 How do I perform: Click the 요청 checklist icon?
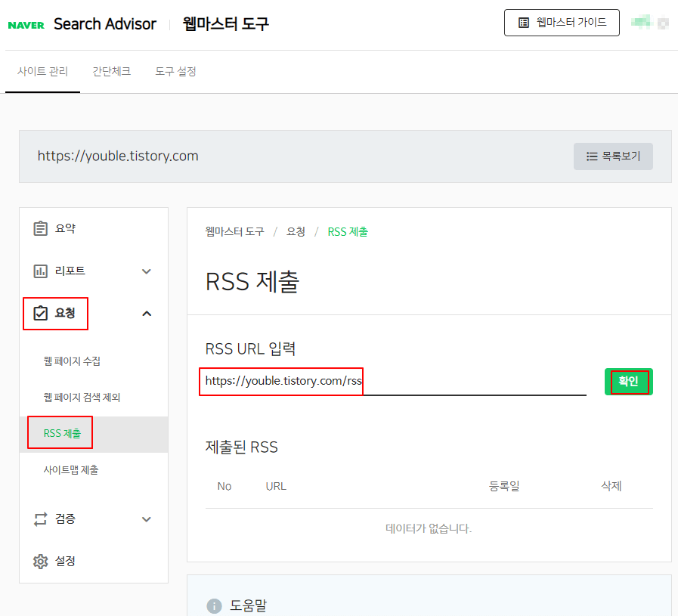pos(41,313)
